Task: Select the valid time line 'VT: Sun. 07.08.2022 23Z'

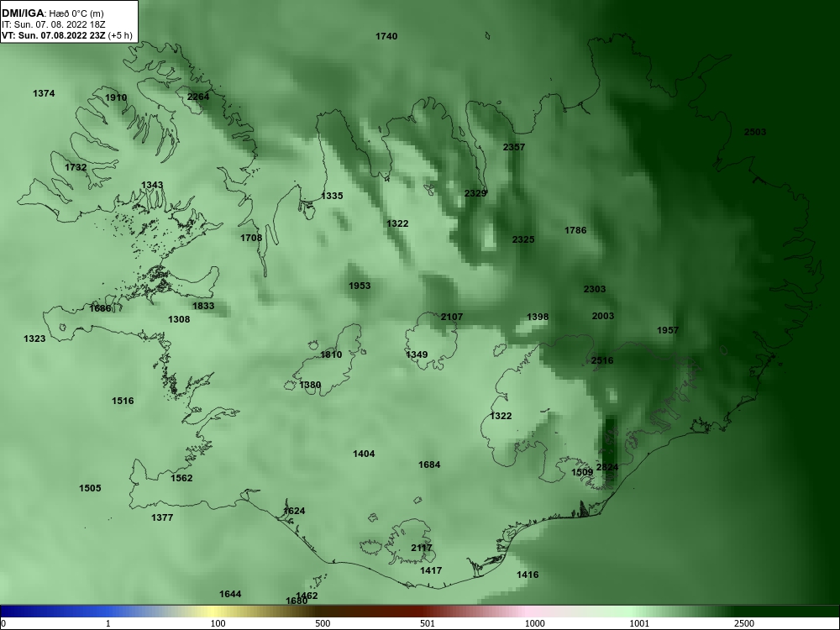Action: tap(55, 35)
